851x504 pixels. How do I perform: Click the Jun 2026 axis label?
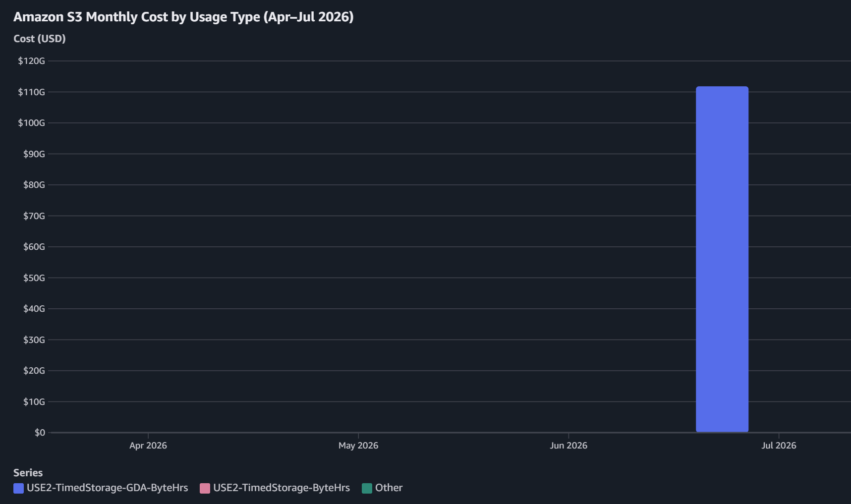(568, 446)
